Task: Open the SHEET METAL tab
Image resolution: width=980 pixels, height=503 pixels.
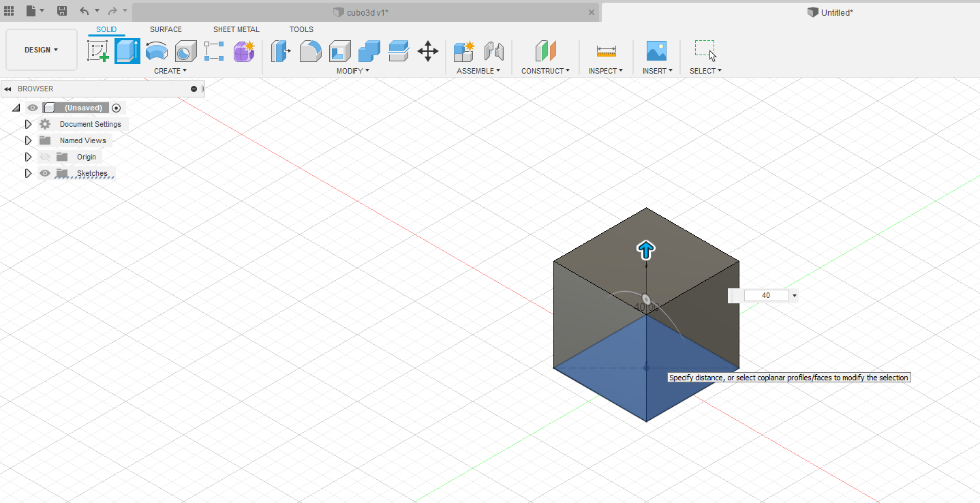Action: [236, 29]
